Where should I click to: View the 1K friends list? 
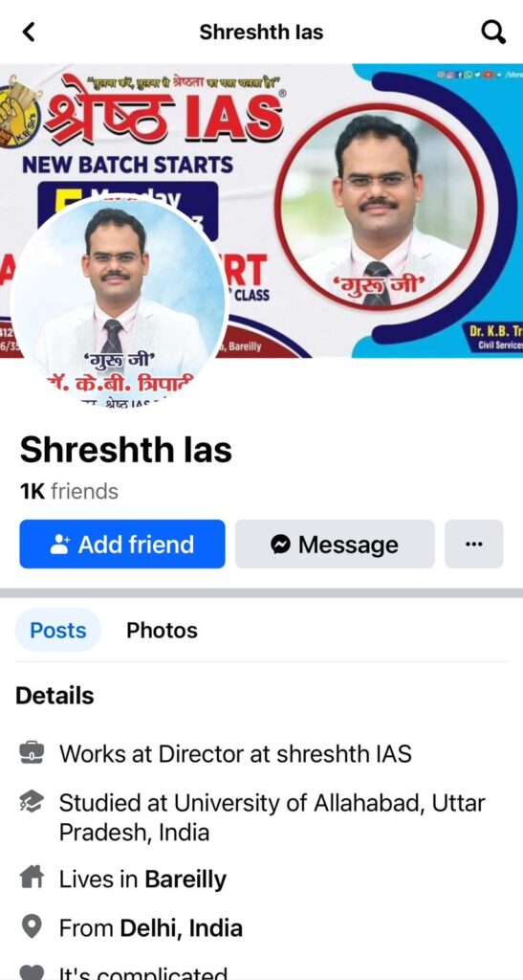point(69,491)
